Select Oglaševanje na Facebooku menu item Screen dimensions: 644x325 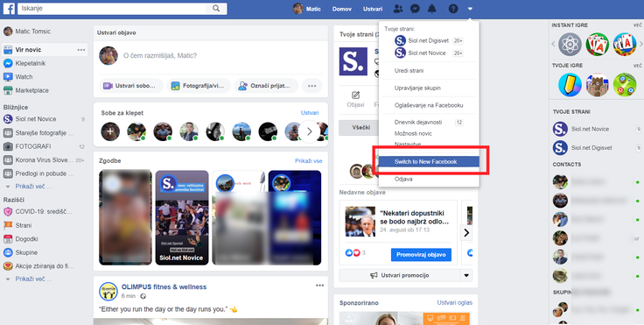[429, 105]
